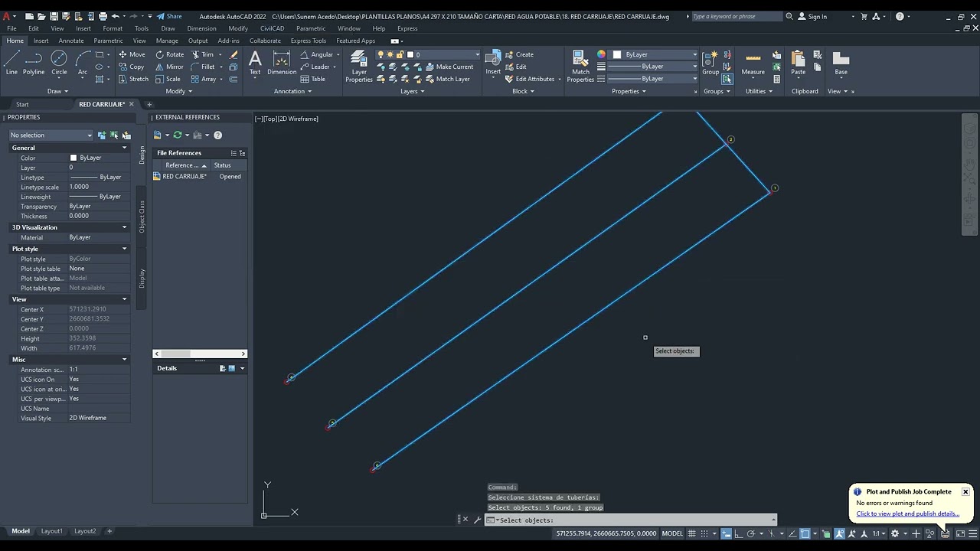Select the Line drawing tool
Screen dimensions: 980x551
tap(11, 63)
